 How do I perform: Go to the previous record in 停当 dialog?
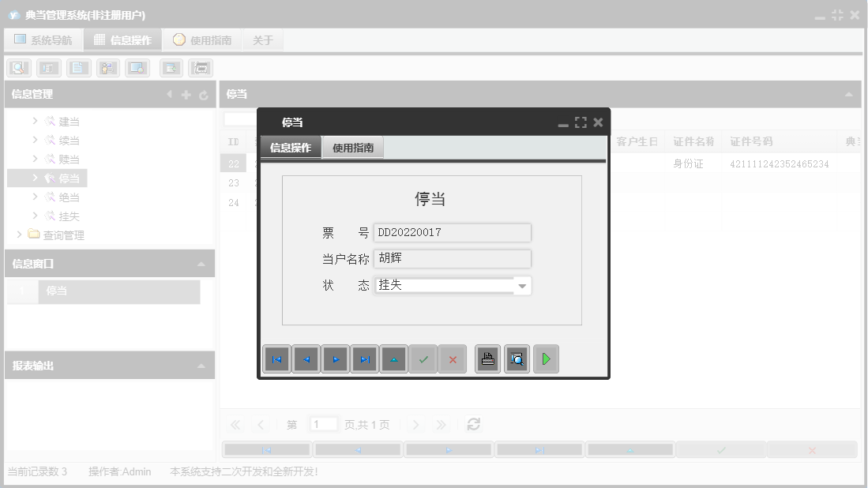(306, 359)
